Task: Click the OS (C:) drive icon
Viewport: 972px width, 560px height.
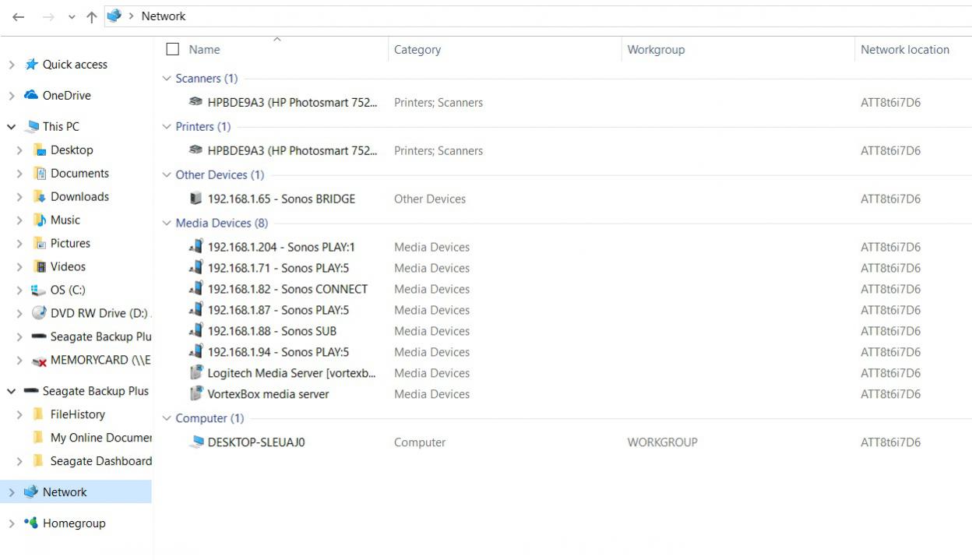Action: [x=39, y=290]
